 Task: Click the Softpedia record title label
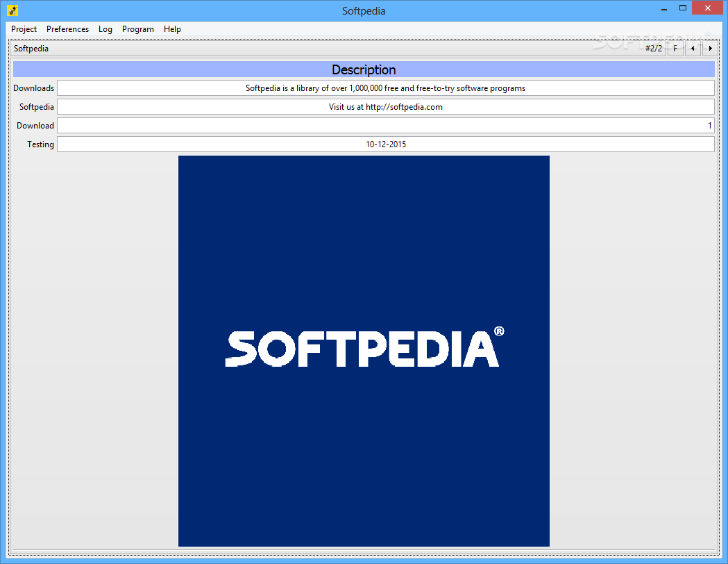[31, 49]
